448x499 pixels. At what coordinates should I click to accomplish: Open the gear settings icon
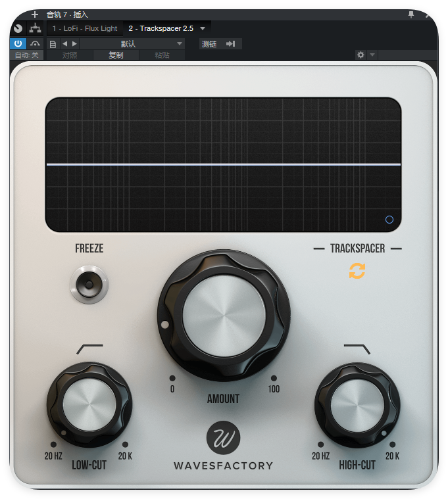[x=361, y=55]
